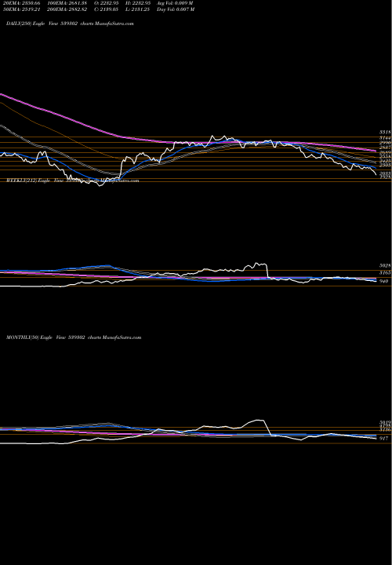Select the close price "C:" value

(107, 9)
